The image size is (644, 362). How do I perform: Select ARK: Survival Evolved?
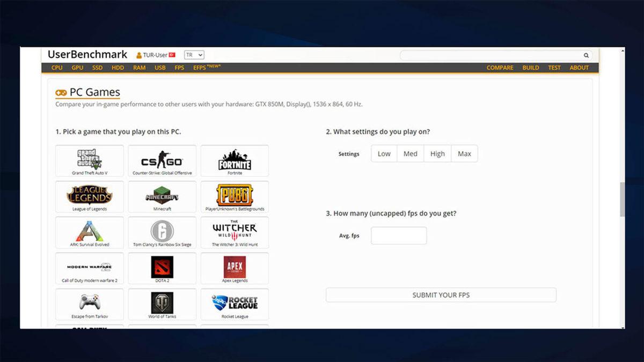(89, 233)
